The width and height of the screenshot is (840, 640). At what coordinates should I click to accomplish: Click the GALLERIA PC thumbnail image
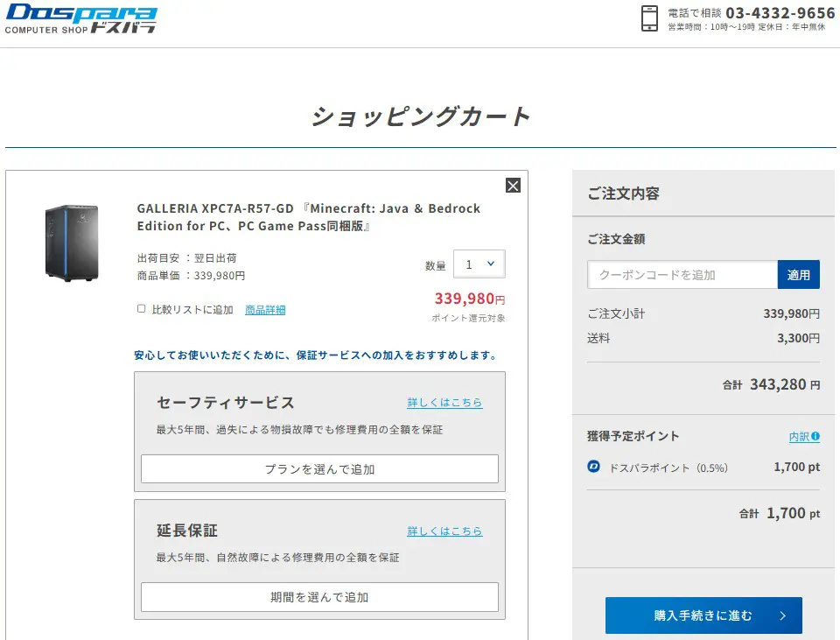coord(72,243)
